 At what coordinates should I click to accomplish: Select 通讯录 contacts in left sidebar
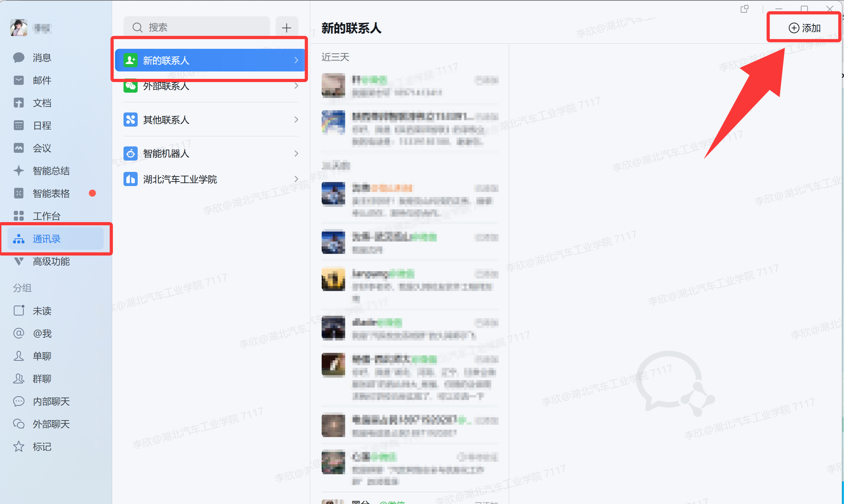coord(56,239)
